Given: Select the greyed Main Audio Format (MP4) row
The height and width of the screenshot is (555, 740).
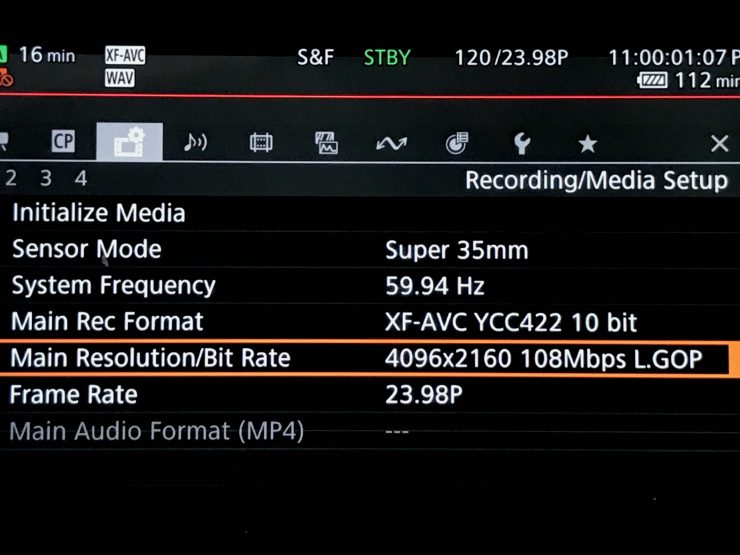Looking at the screenshot, I should click(x=370, y=431).
